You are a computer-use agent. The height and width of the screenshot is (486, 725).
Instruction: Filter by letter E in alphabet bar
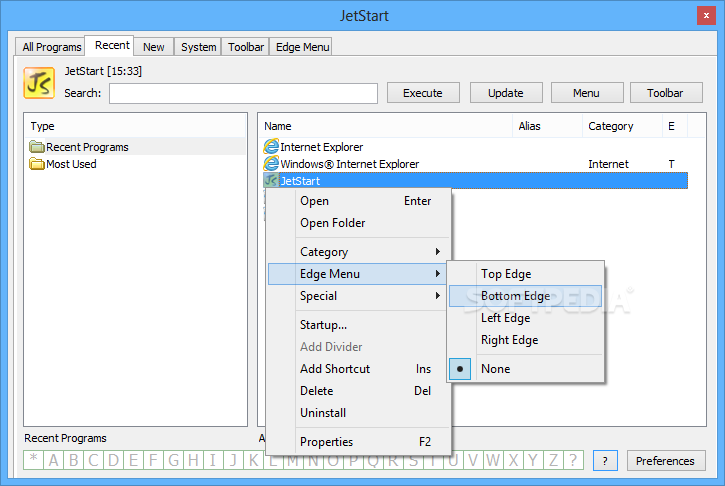point(133,460)
